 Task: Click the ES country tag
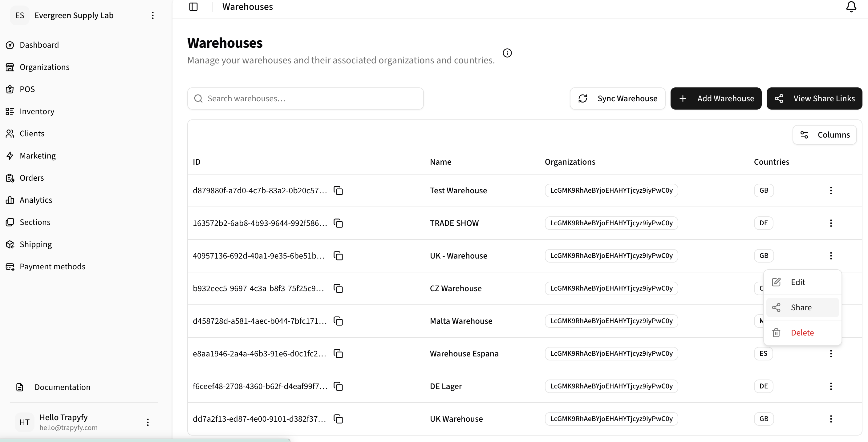point(763,354)
